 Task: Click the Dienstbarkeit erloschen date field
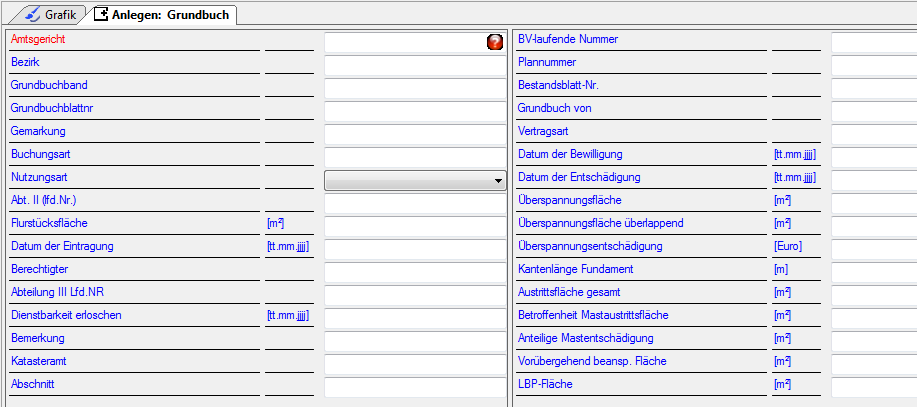[x=415, y=318]
